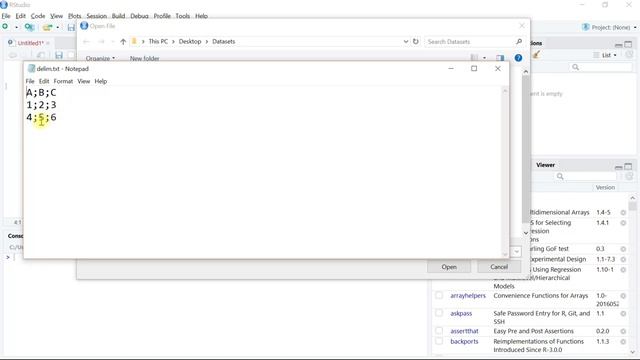Click remove icon for backports package row
Viewport: 640px width, 360px height.
pos(623,342)
